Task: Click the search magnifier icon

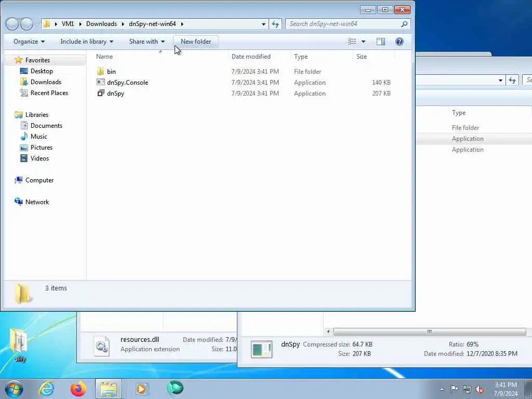Action: tap(404, 24)
